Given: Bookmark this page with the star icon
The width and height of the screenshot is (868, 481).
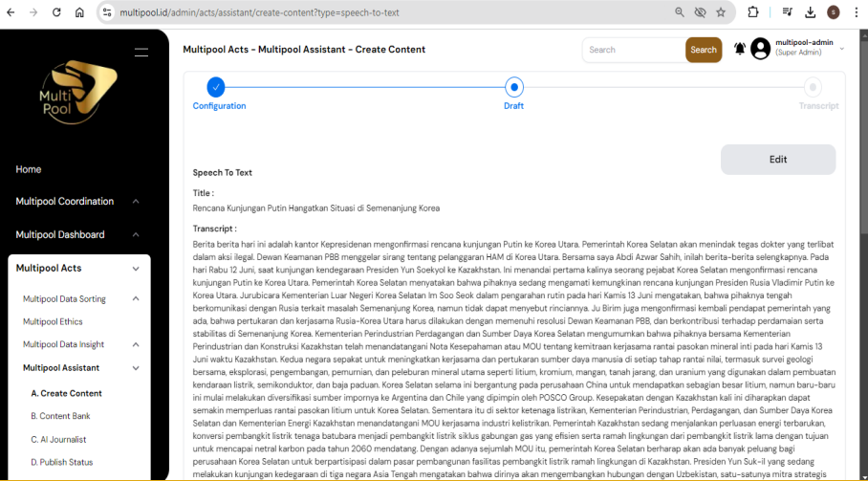Looking at the screenshot, I should (x=721, y=12).
